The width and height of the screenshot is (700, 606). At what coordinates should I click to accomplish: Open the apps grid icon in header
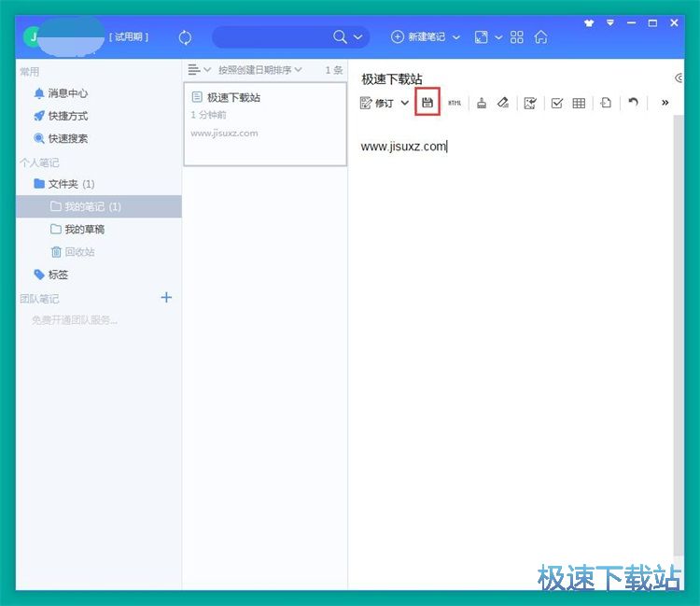click(x=516, y=37)
